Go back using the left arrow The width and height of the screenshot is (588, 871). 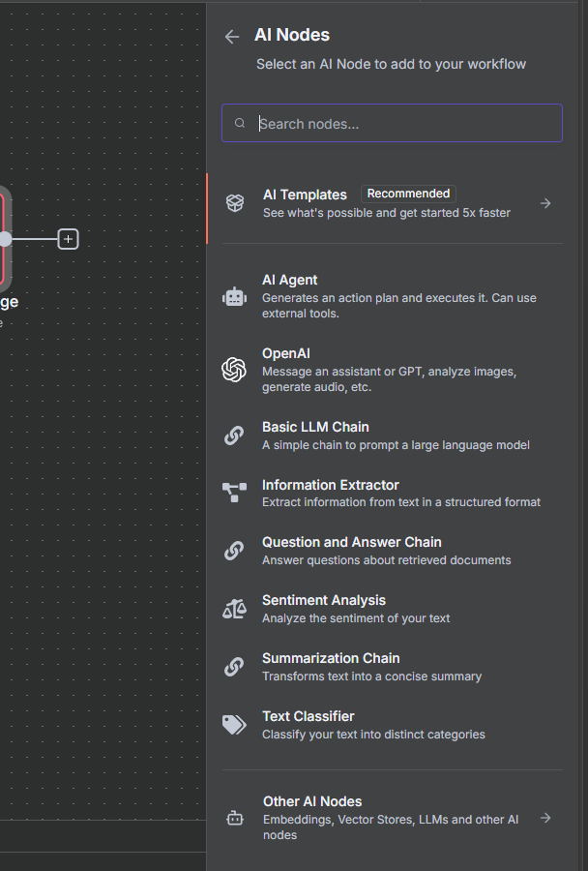(x=232, y=37)
